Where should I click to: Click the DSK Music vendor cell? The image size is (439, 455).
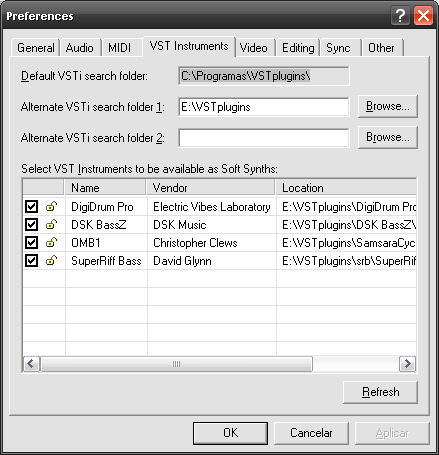click(212, 225)
